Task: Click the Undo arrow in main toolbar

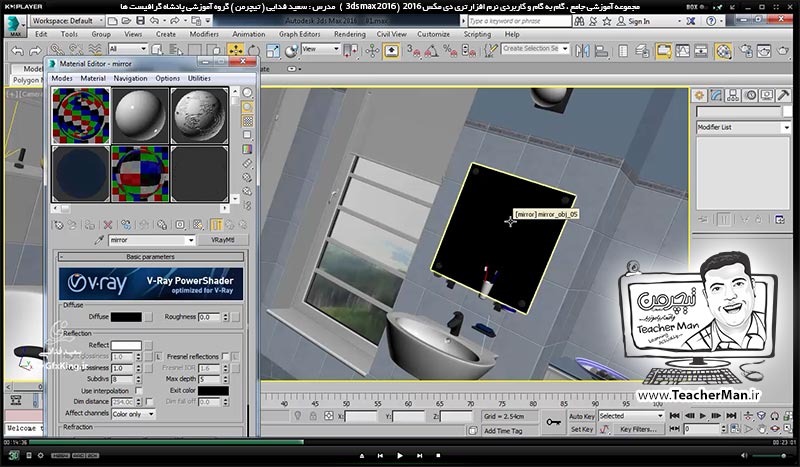Action: [17, 51]
